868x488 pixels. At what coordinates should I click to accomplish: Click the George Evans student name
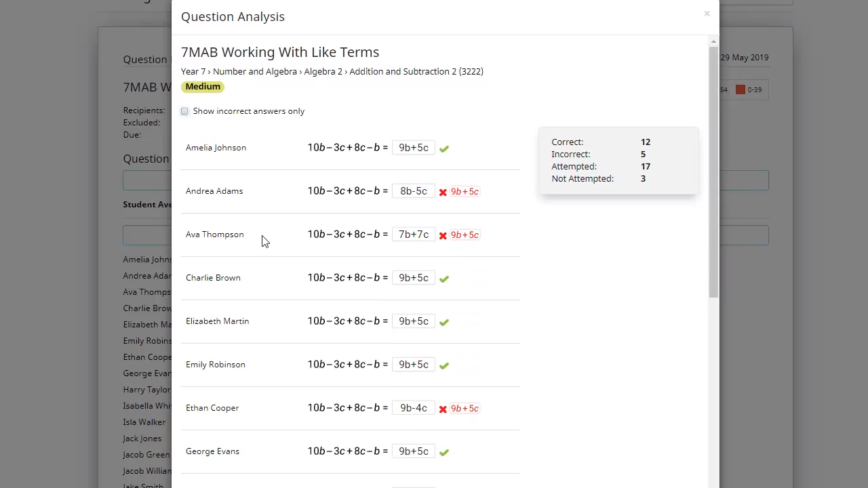[212, 451]
